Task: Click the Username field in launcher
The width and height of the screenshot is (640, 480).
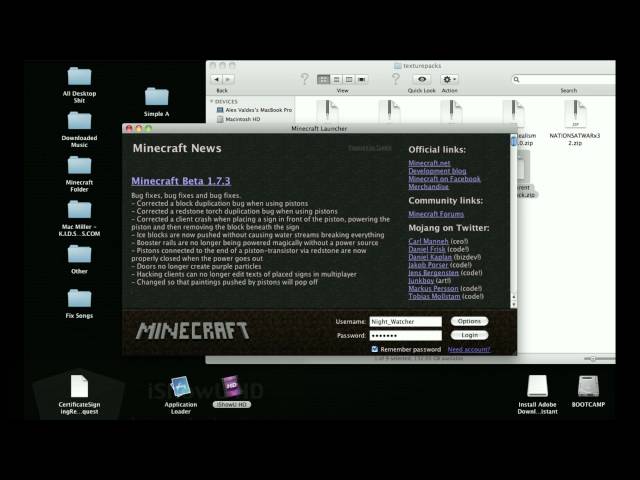Action: pyautogui.click(x=405, y=322)
